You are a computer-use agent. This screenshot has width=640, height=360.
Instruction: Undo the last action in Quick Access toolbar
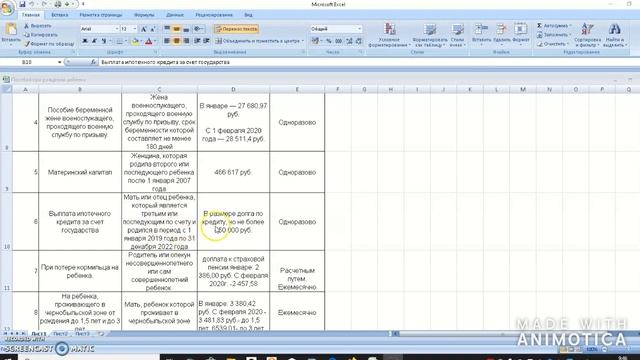[x=31, y=4]
